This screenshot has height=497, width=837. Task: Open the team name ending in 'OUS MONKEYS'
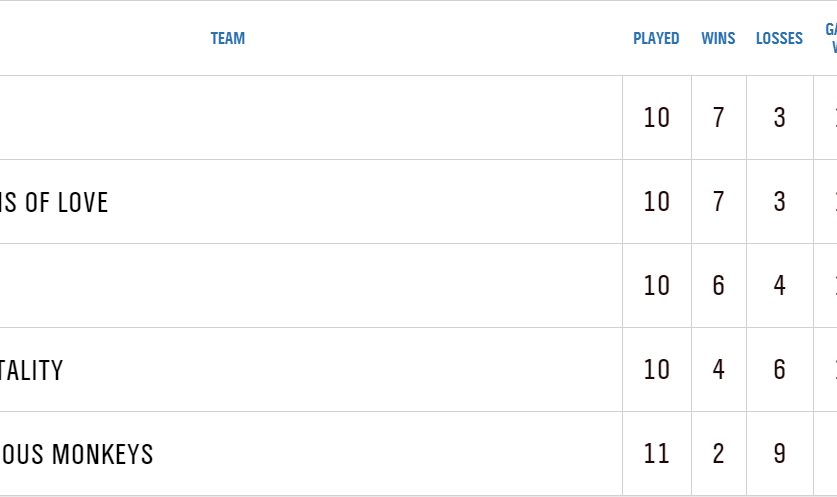pyautogui.click(x=77, y=454)
